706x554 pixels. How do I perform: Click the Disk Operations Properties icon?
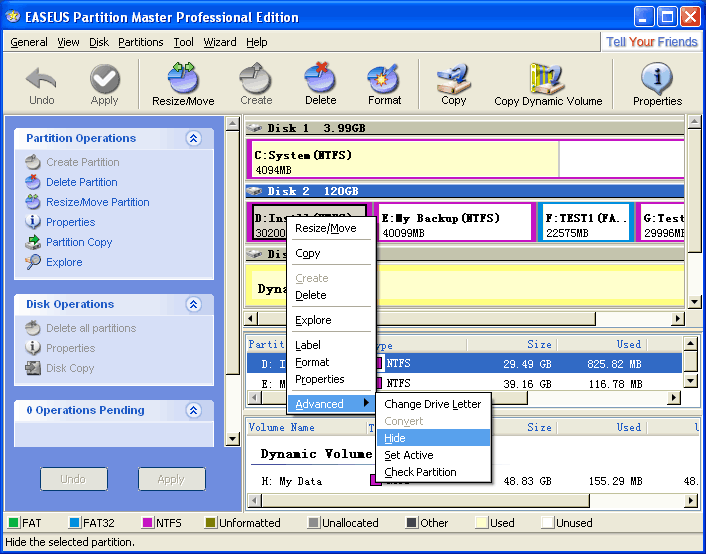tap(33, 348)
